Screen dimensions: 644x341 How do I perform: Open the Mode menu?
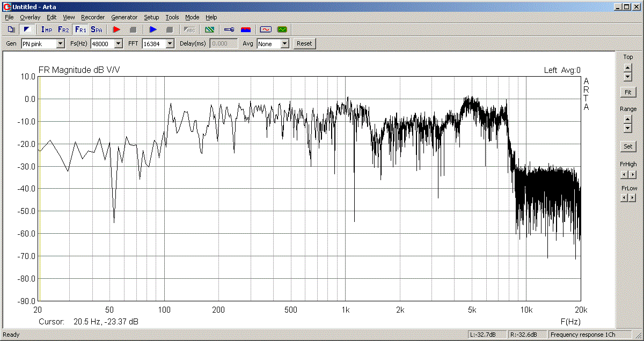click(192, 17)
